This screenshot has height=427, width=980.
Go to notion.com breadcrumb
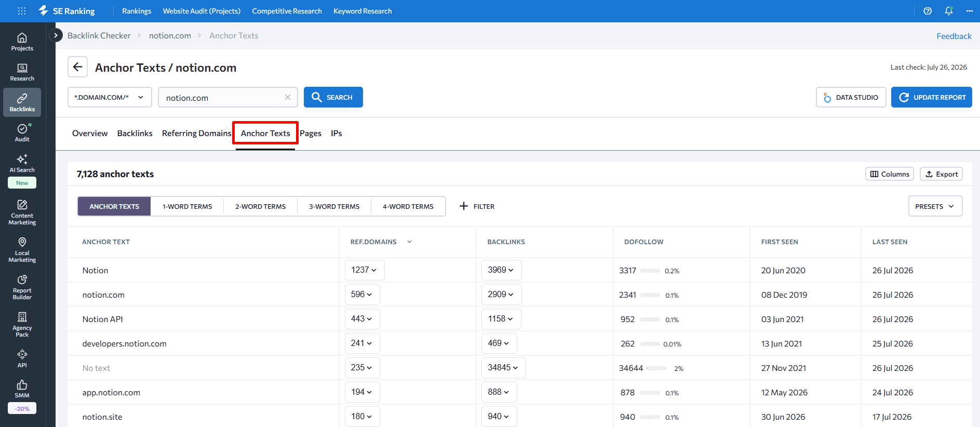tap(170, 35)
